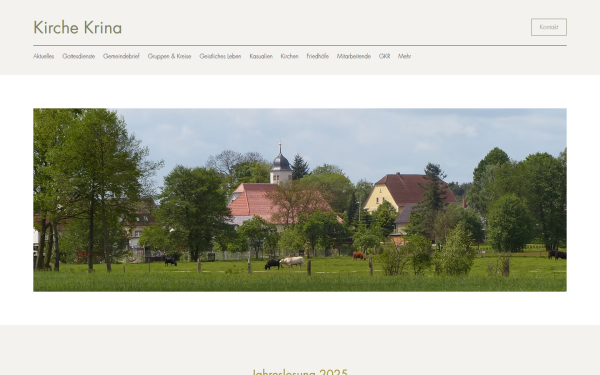Screen dimensions: 600x375
Task: Click the village church panorama image
Action: pyautogui.click(x=300, y=200)
